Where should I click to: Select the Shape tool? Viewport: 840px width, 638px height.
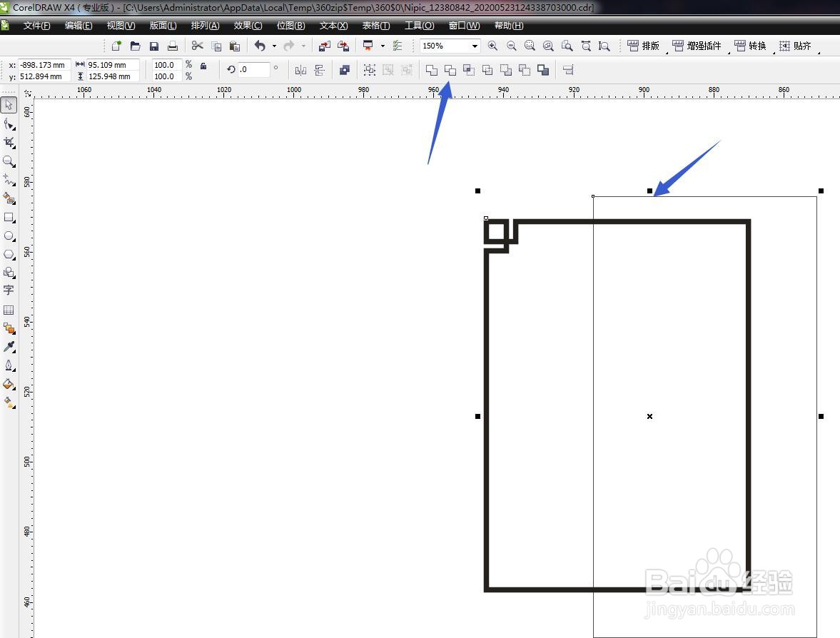[x=9, y=124]
